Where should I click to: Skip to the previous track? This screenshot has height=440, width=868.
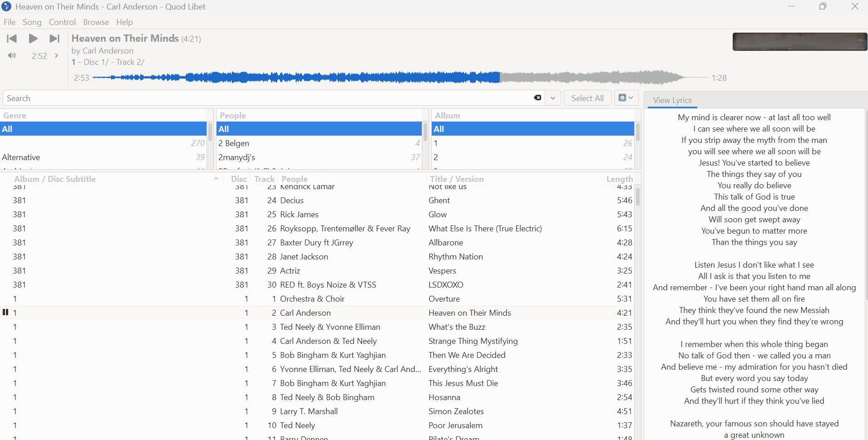(x=12, y=39)
